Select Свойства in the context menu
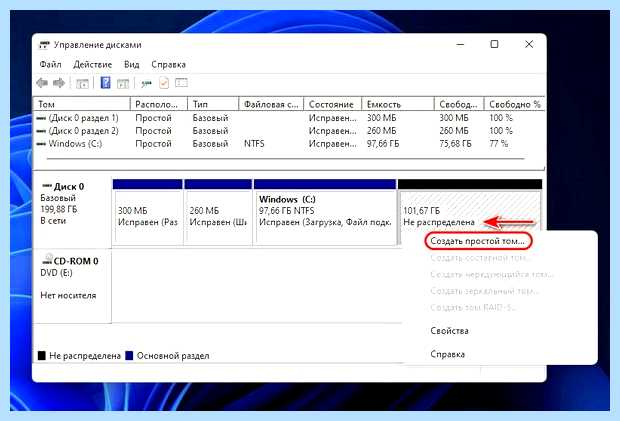The width and height of the screenshot is (620, 421). (449, 331)
